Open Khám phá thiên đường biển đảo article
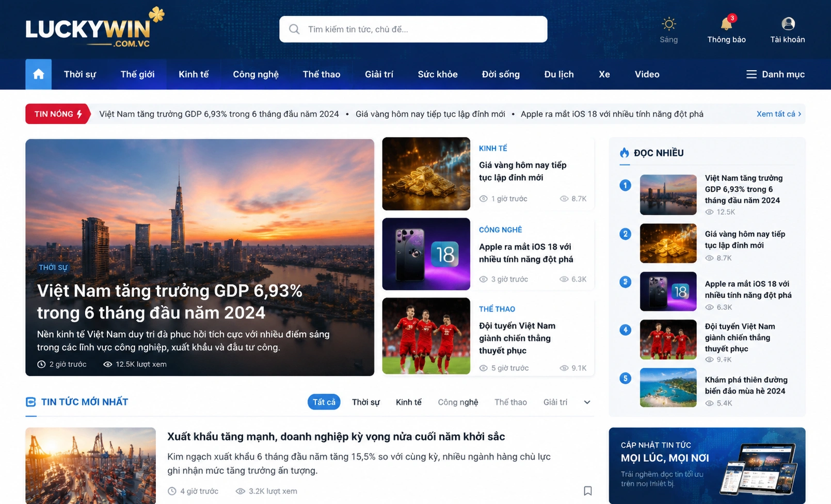Screen dimensions: 831x504 coord(746,385)
